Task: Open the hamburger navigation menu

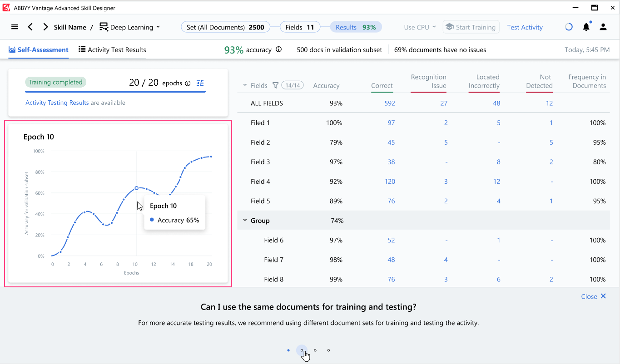Action: (15, 27)
